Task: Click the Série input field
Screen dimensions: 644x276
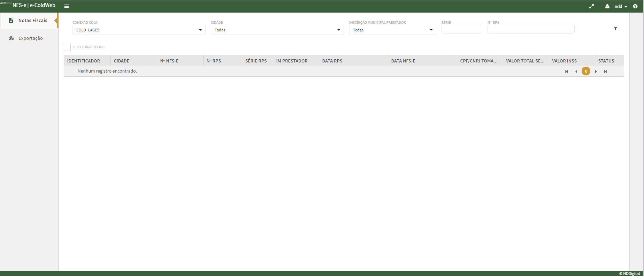Action: 461,29
